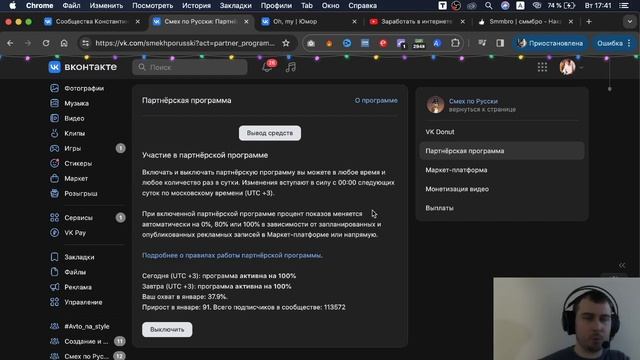Screen dimensions: 640x360
Task: Click the Выключить button
Action: click(167, 329)
